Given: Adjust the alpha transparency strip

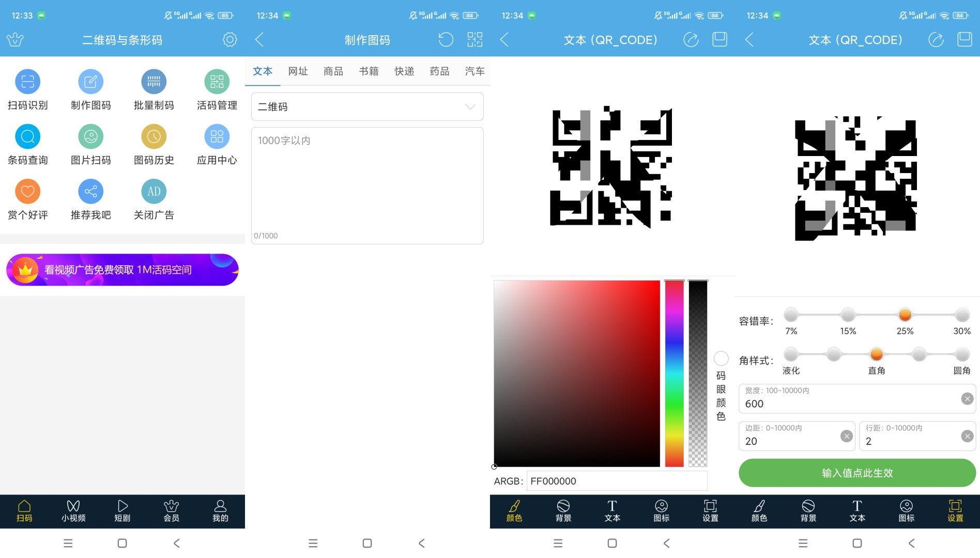Looking at the screenshot, I should tap(698, 374).
